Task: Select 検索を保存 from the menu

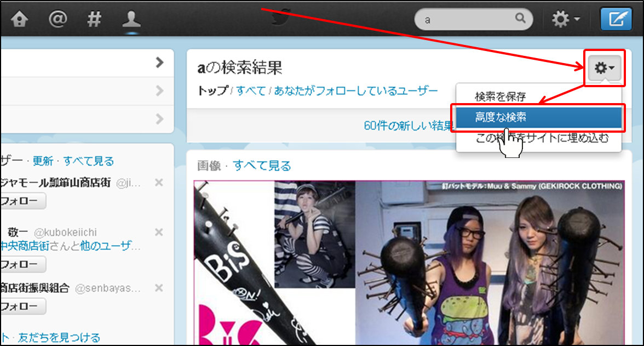Action: pyautogui.click(x=500, y=97)
